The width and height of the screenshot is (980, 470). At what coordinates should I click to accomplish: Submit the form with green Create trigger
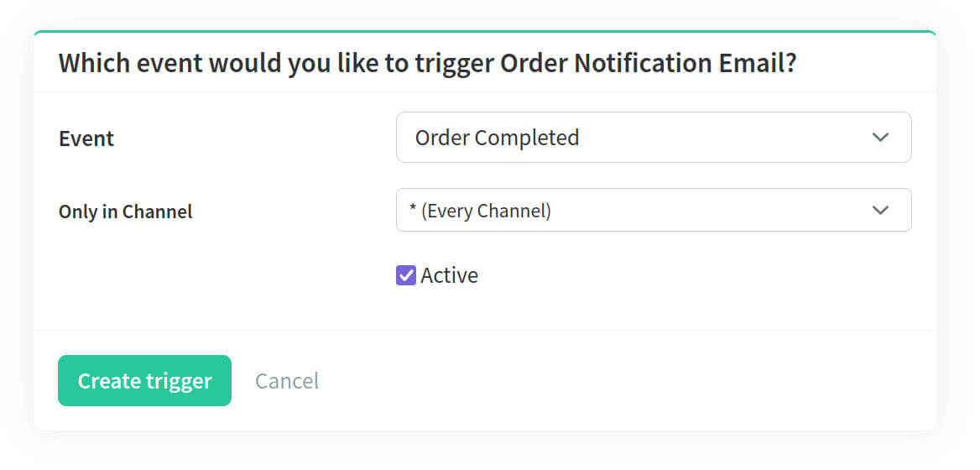pyautogui.click(x=144, y=381)
